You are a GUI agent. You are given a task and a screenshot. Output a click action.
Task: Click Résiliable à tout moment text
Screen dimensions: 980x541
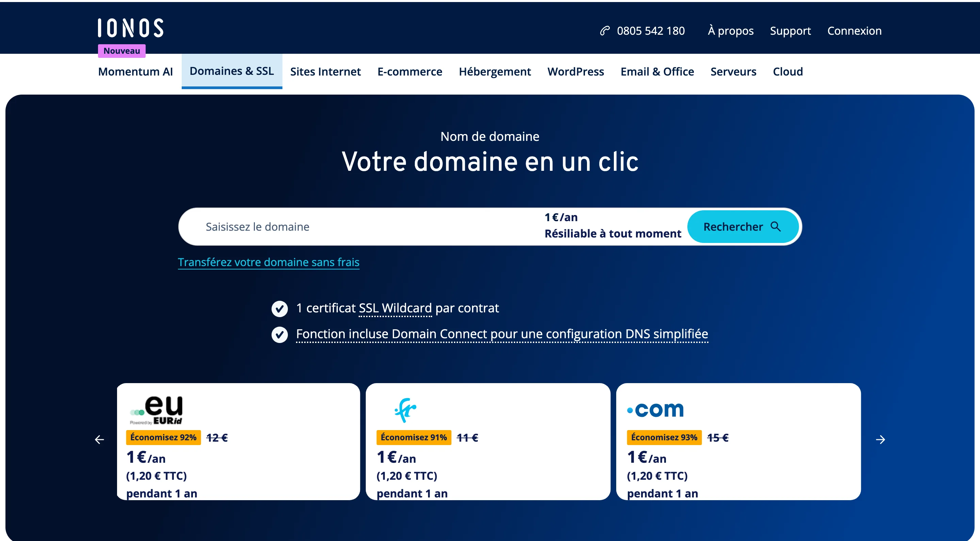pos(613,234)
